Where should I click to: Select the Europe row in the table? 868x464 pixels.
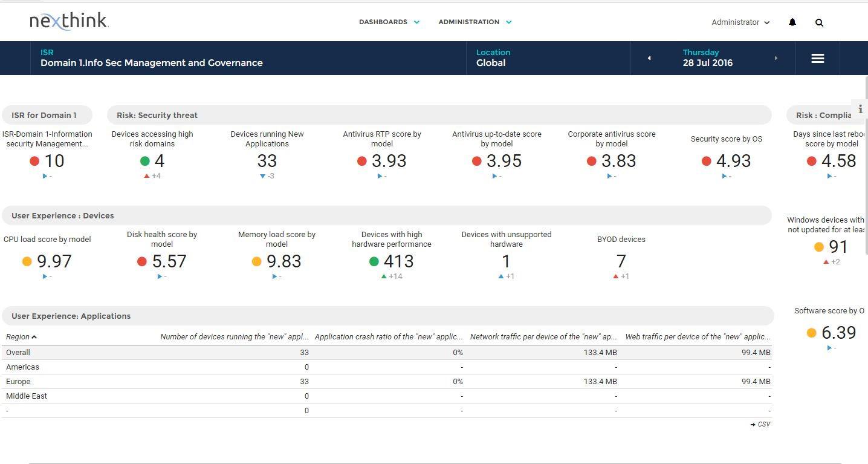[x=387, y=382]
